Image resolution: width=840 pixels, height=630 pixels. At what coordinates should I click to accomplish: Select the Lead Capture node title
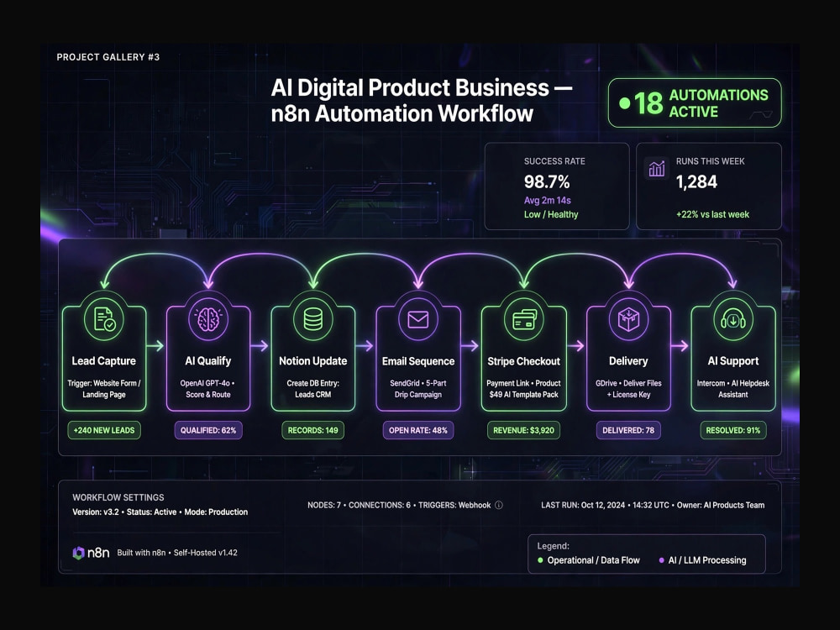click(104, 361)
